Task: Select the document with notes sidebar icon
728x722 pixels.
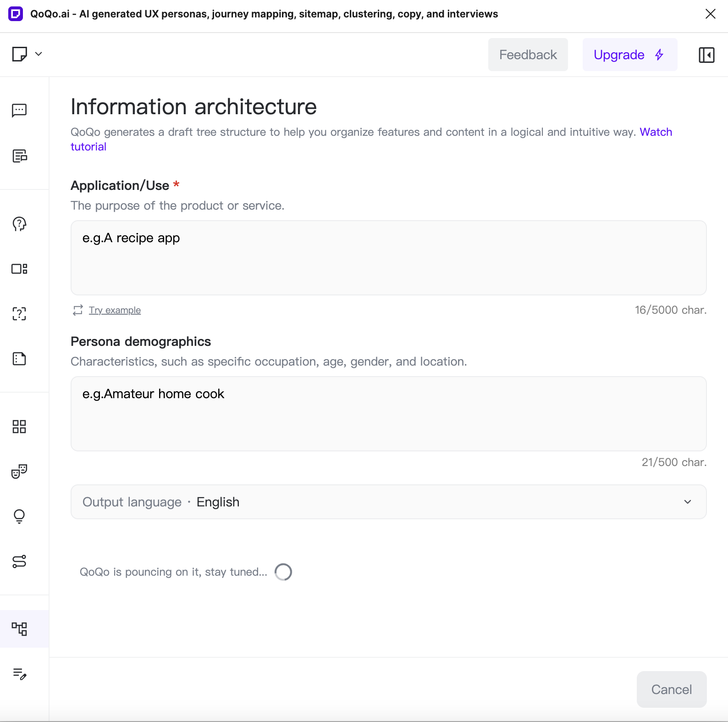Action: (19, 156)
